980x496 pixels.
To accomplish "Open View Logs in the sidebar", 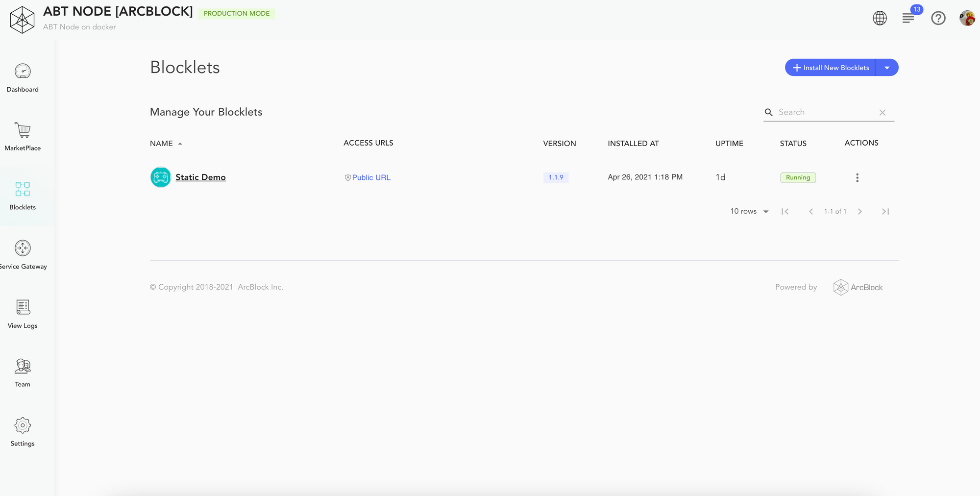I will (23, 314).
